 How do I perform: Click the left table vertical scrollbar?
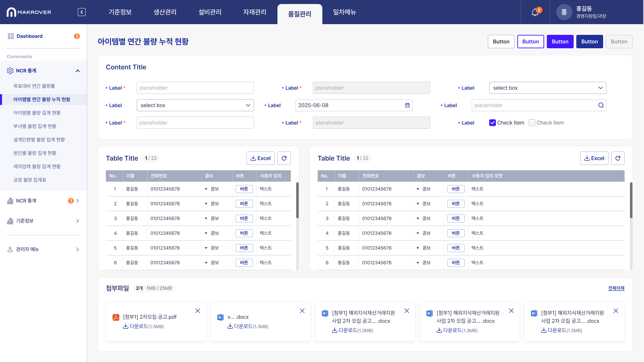click(x=297, y=200)
